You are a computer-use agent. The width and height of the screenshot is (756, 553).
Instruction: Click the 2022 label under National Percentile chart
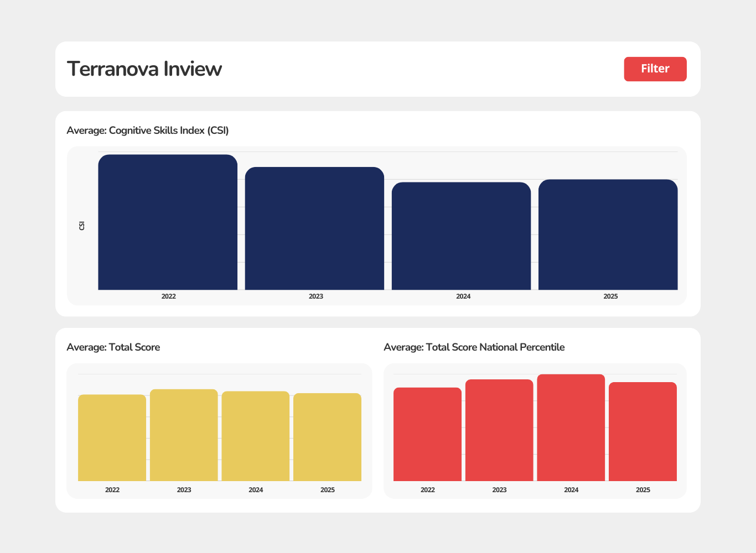tap(428, 490)
